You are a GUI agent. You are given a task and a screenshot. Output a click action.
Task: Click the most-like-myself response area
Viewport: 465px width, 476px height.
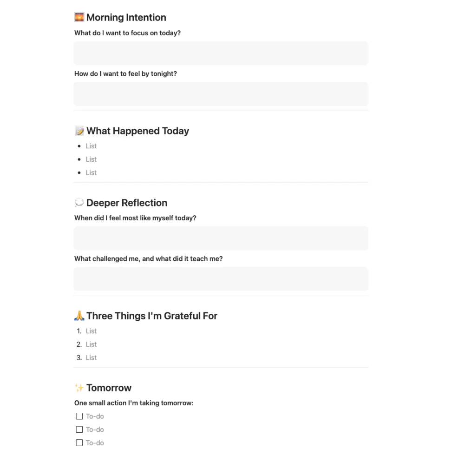pos(221,238)
